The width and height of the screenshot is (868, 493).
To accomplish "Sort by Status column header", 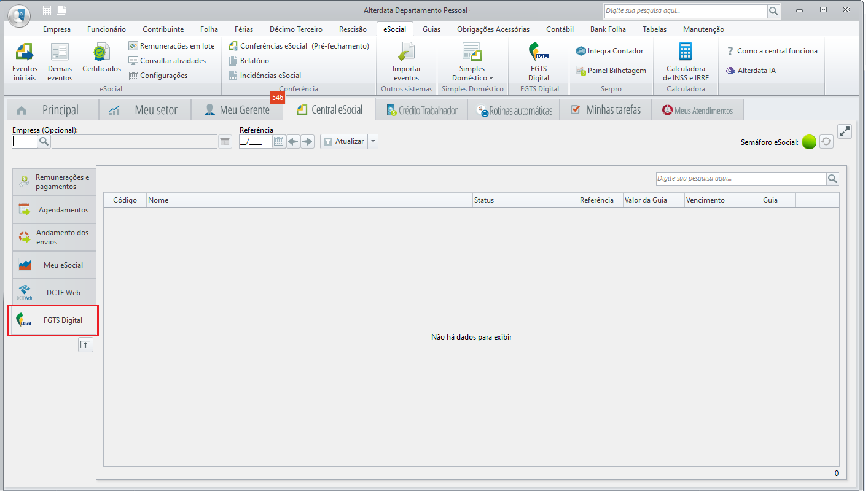I will click(522, 200).
